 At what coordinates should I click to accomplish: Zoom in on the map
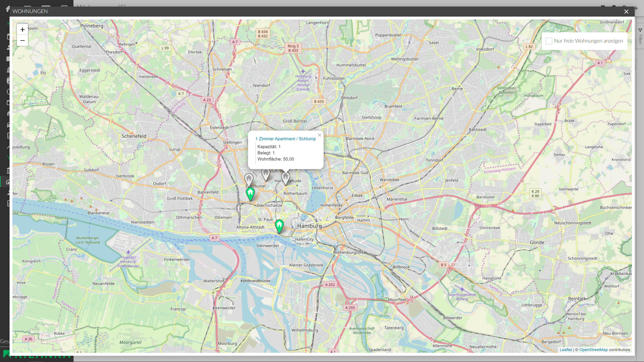pos(22,30)
